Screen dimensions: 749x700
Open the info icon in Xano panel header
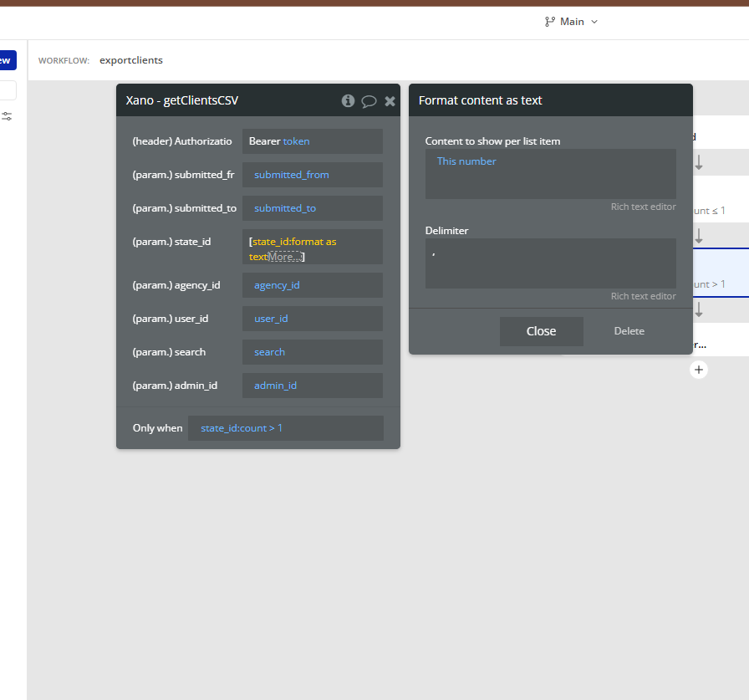pyautogui.click(x=348, y=100)
